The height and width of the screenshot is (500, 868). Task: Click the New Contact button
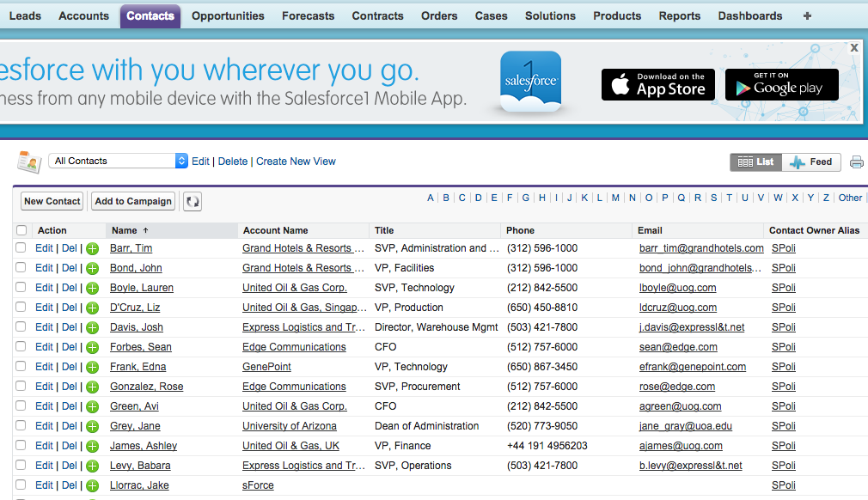pos(52,201)
